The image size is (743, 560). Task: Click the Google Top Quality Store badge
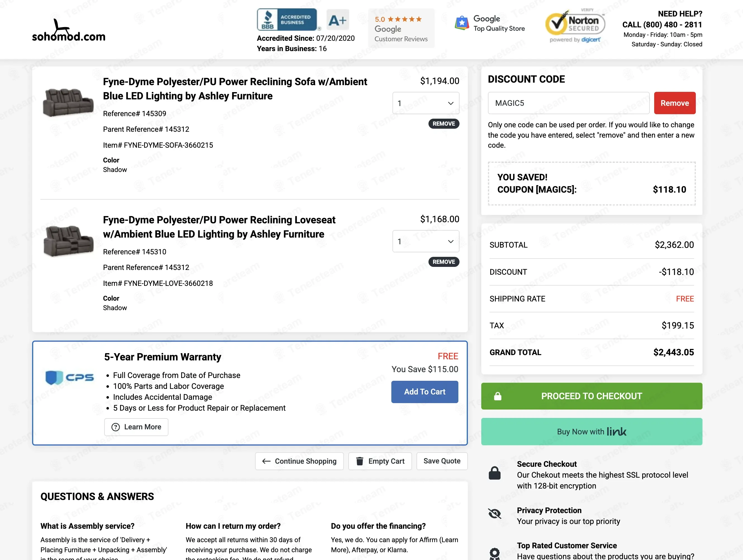tap(490, 23)
